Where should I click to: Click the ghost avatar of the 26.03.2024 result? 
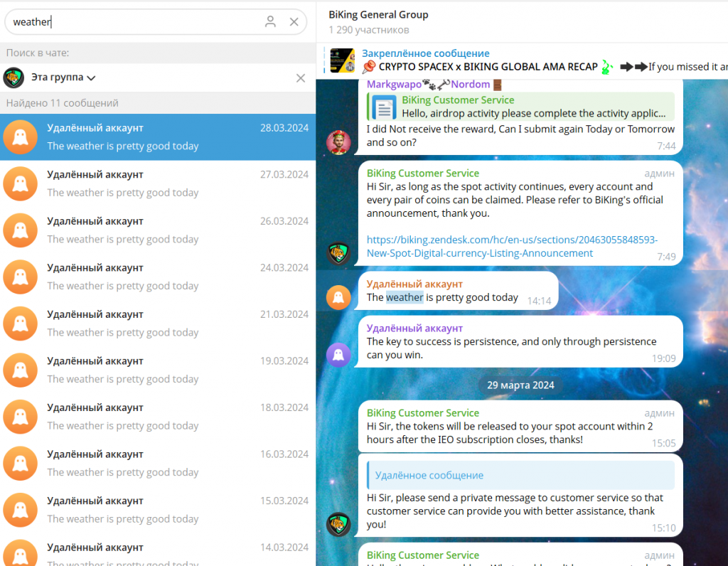click(20, 230)
